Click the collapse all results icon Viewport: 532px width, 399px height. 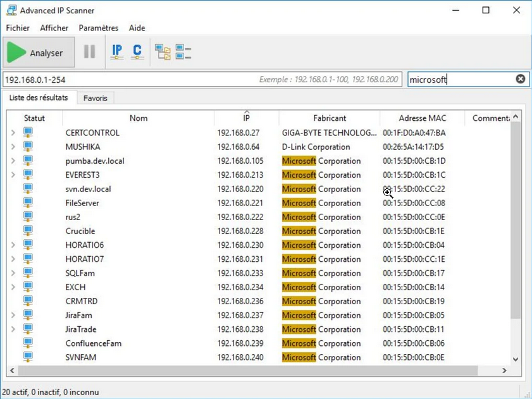[182, 52]
